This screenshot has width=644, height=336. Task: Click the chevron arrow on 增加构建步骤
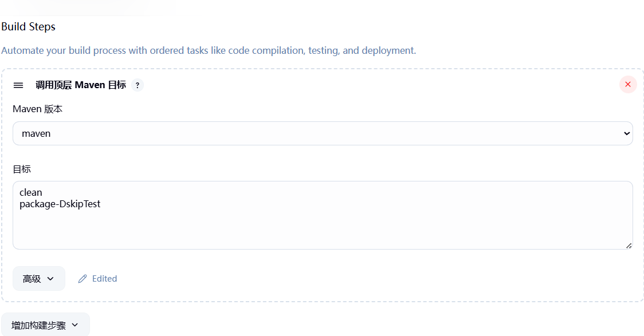(74, 325)
